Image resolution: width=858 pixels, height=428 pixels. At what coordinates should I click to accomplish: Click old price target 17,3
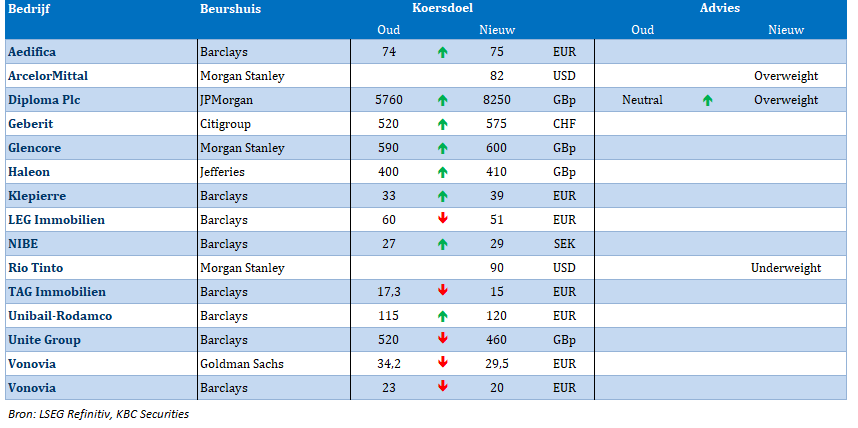(x=389, y=292)
